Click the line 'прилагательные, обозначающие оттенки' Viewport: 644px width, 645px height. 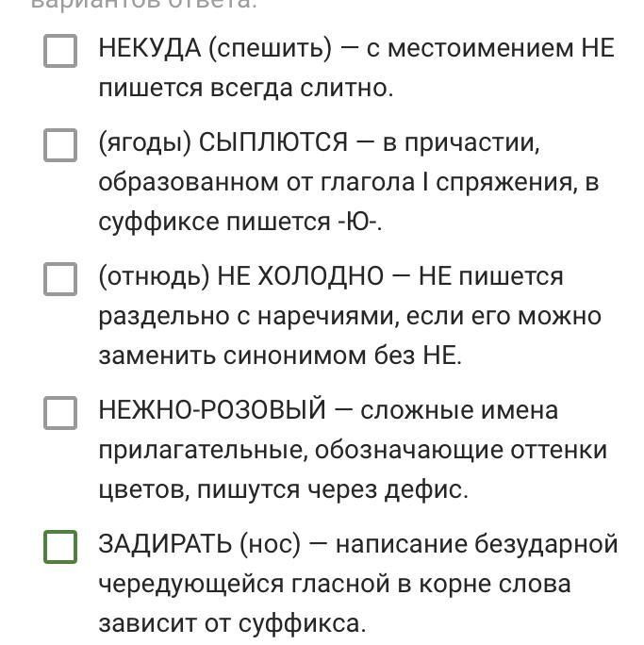352,450
